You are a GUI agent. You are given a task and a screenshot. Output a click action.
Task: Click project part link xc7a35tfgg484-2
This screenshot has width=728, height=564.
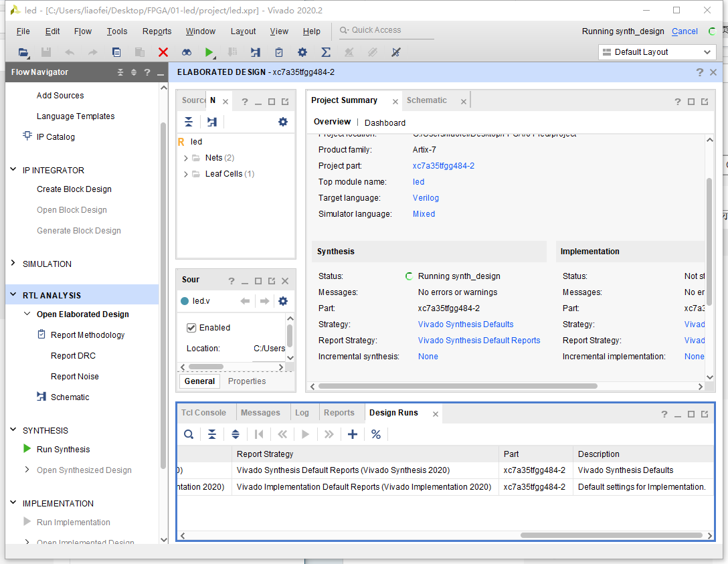444,166
